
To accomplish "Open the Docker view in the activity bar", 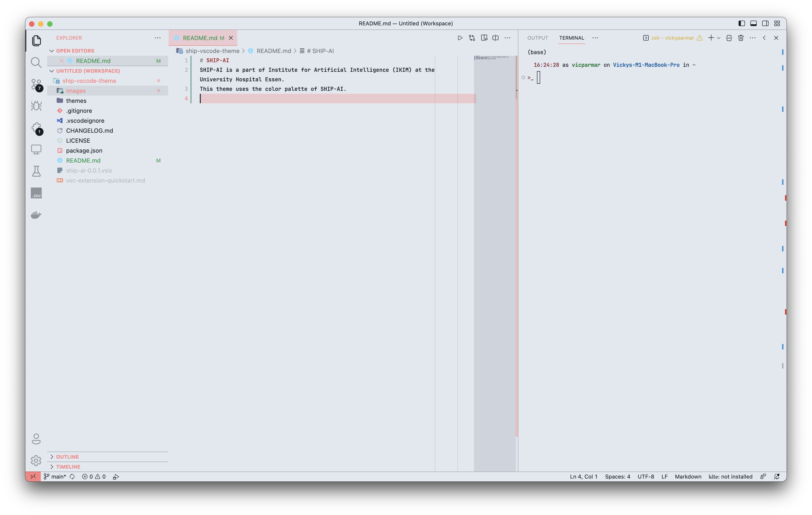I will pos(36,215).
